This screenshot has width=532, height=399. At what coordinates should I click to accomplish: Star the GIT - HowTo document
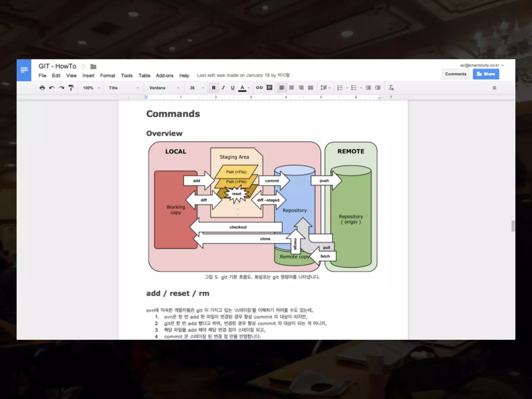tap(83, 66)
